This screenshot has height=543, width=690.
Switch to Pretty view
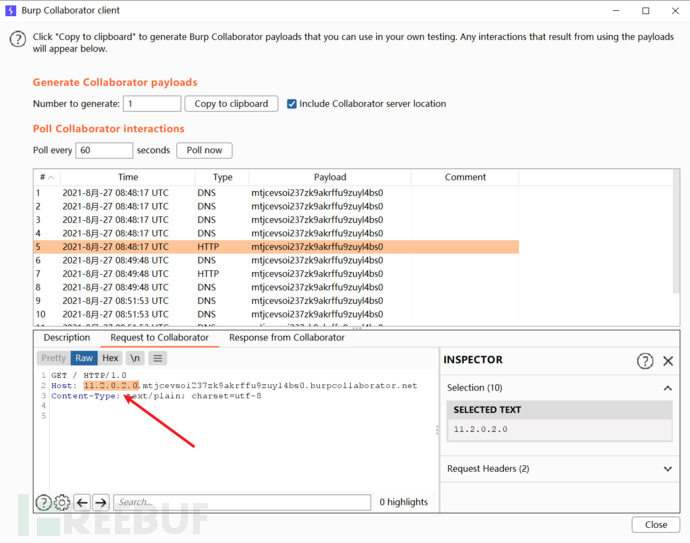pos(53,358)
